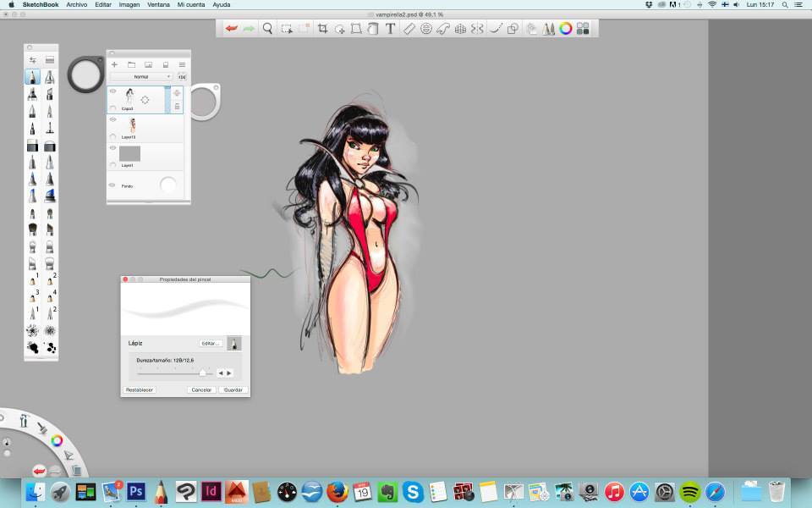Open Photoshop from the Dock
Viewport: 812px width, 508px height.
click(x=134, y=492)
